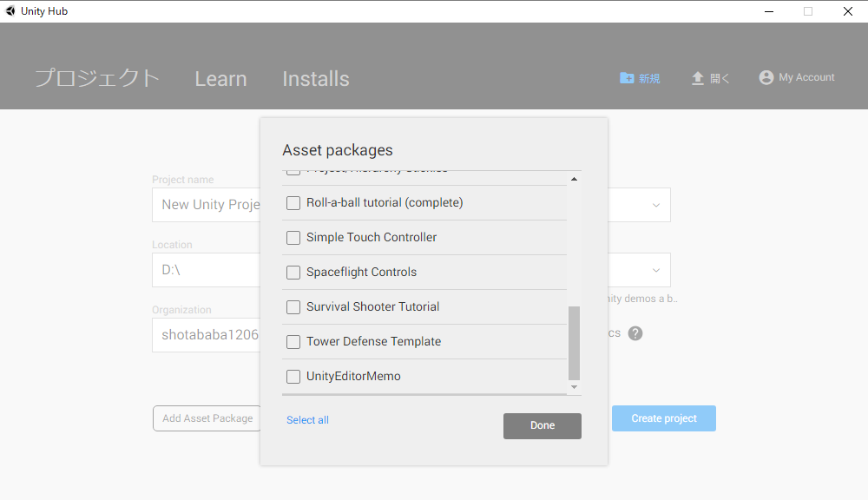Click the scrollbar down arrow

(574, 387)
